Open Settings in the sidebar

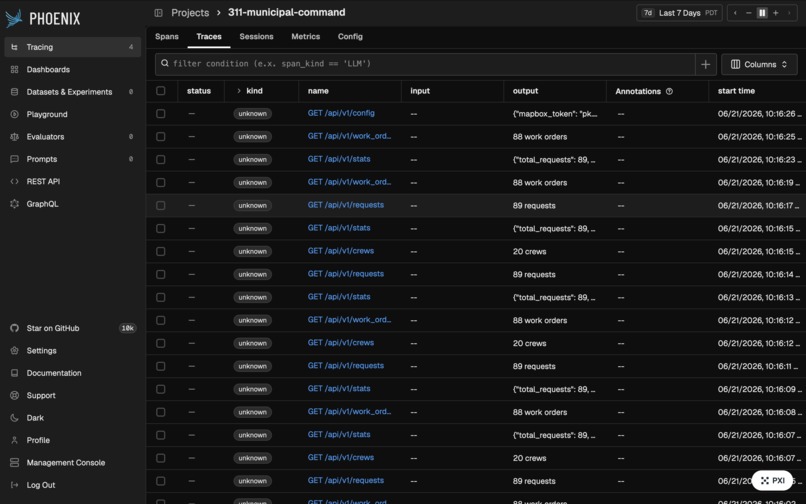click(x=72, y=350)
